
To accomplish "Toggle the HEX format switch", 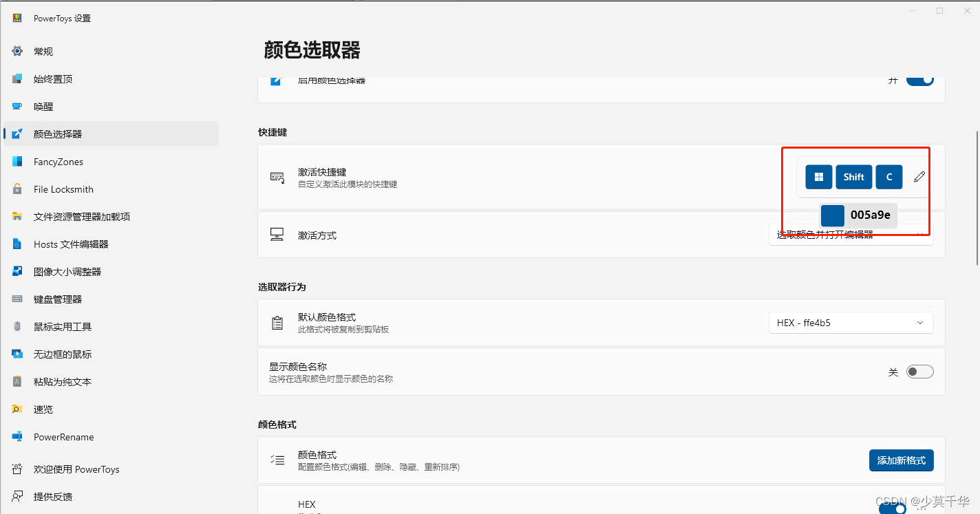I will point(893,508).
